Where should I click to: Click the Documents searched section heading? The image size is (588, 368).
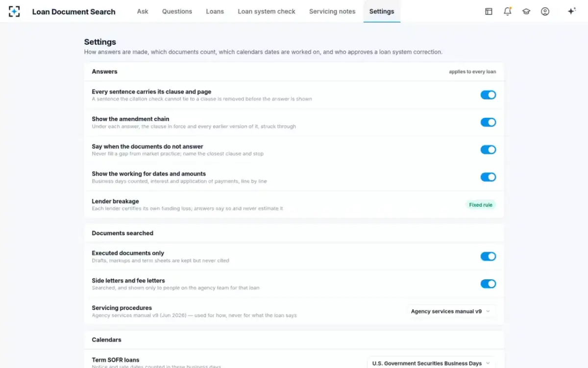pyautogui.click(x=122, y=233)
